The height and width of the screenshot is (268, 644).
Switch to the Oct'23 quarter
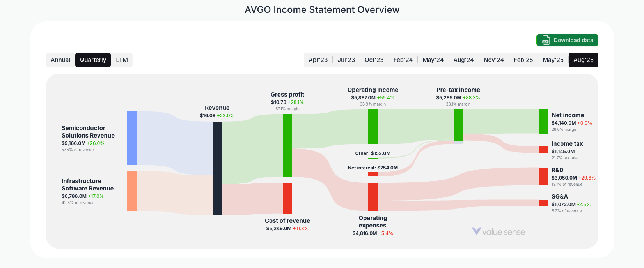coord(374,60)
